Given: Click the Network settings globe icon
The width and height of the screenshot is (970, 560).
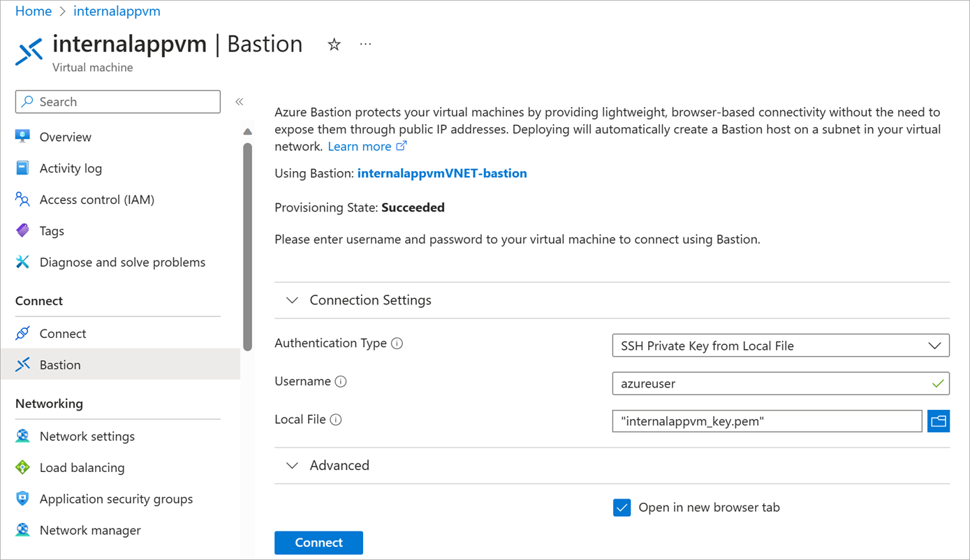Looking at the screenshot, I should (x=22, y=436).
